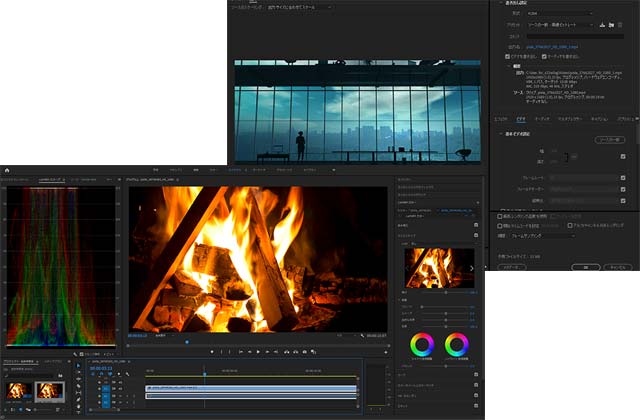Step back one frame
The height and width of the screenshot is (420, 640).
250,352
